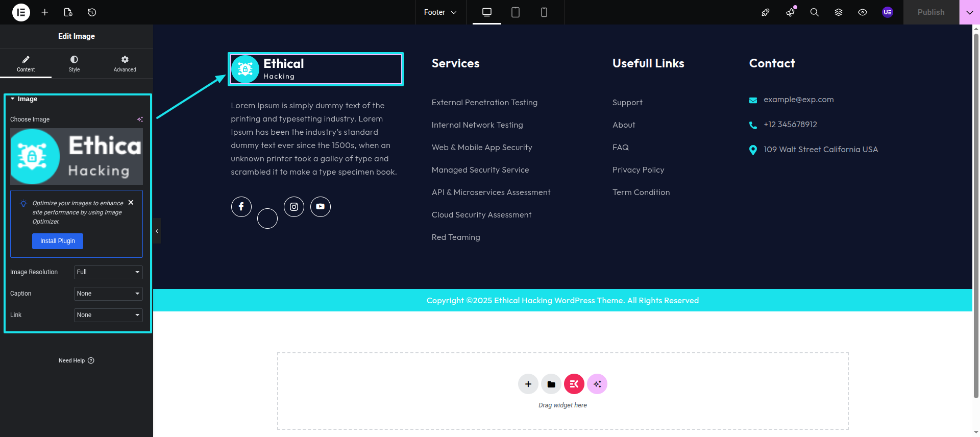Switch to mobile responsive view
This screenshot has width=980, height=437.
(x=544, y=12)
